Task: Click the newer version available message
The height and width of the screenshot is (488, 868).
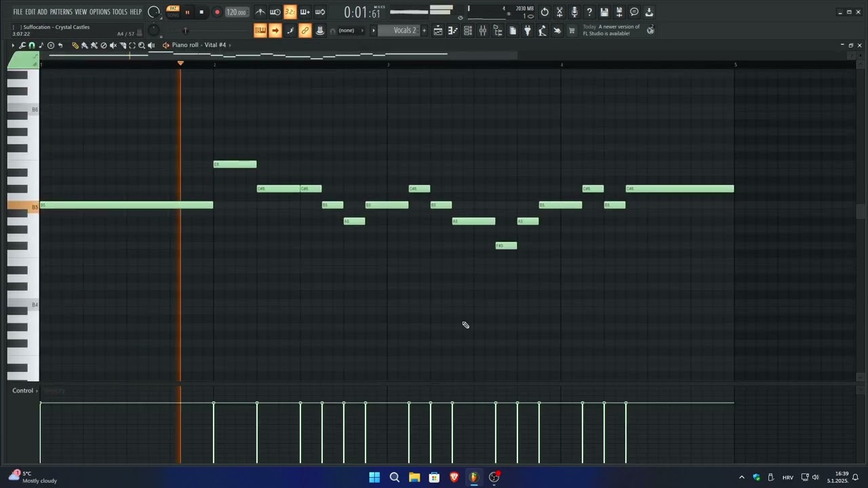Action: (x=611, y=30)
